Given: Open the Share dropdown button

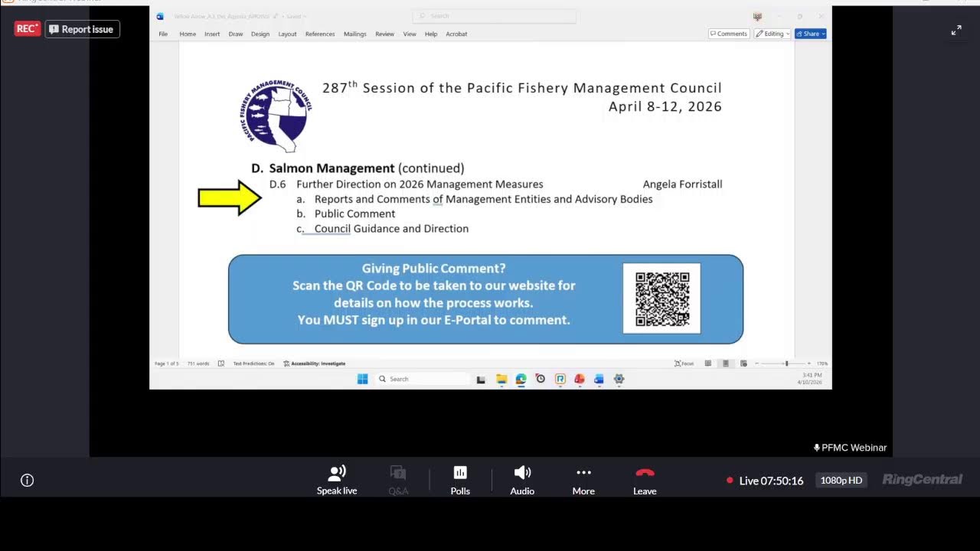Looking at the screenshot, I should (x=811, y=34).
